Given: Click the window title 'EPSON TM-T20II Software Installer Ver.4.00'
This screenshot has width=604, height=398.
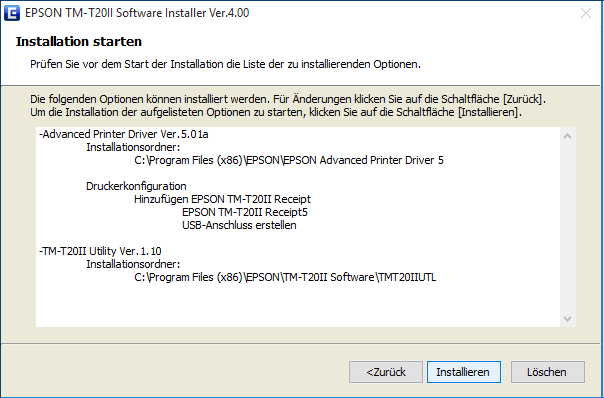Looking at the screenshot, I should point(137,13).
